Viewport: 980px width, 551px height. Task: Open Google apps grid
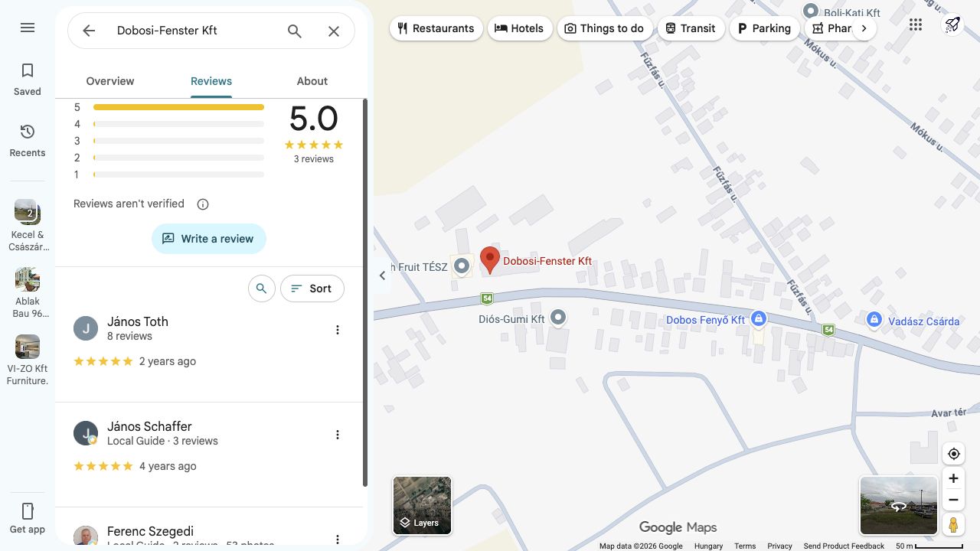(x=916, y=24)
